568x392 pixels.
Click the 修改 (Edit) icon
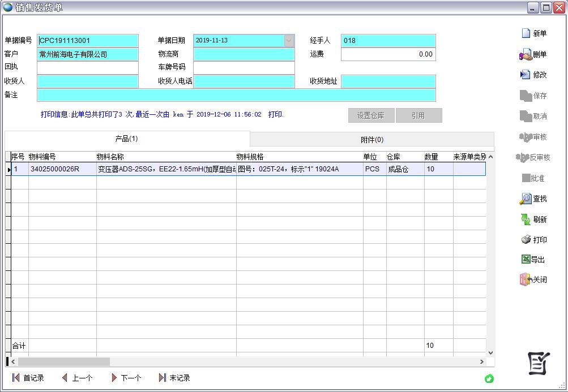coord(525,75)
